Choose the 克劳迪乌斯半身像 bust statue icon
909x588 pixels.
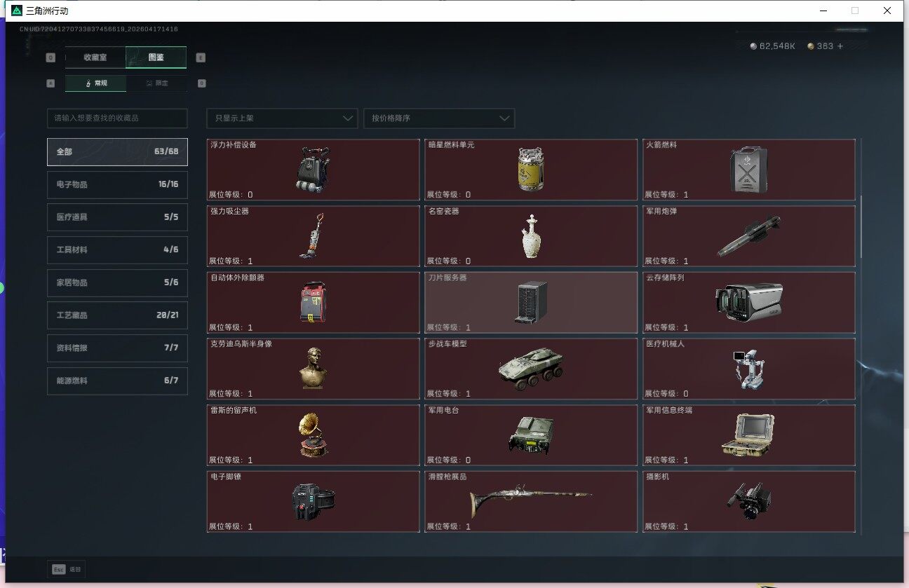312,369
